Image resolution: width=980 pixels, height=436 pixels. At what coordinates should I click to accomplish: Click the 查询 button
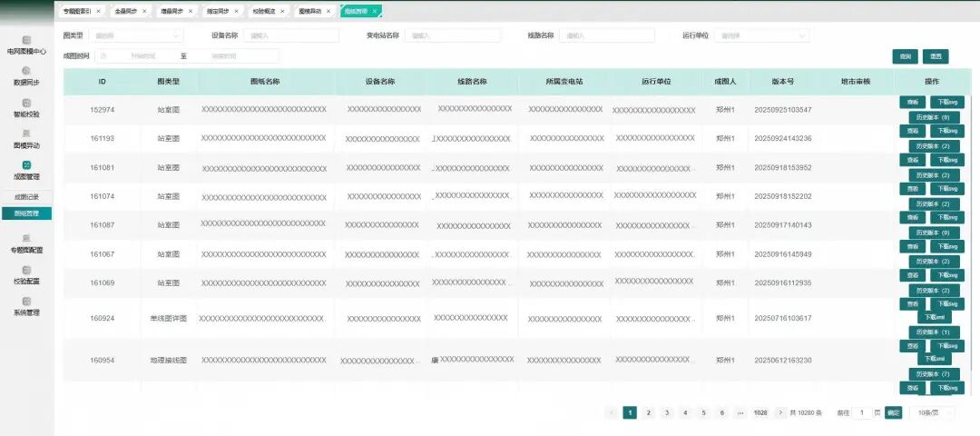[x=905, y=56]
